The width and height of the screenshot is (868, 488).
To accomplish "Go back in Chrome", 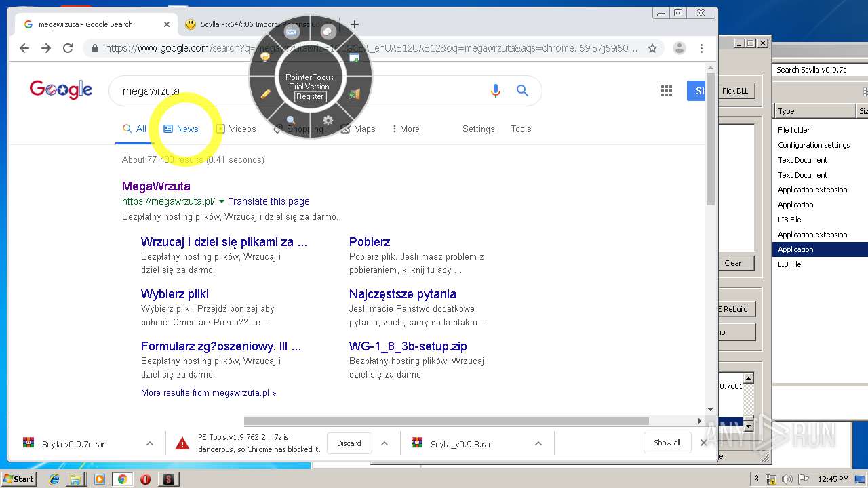I will tap(24, 48).
